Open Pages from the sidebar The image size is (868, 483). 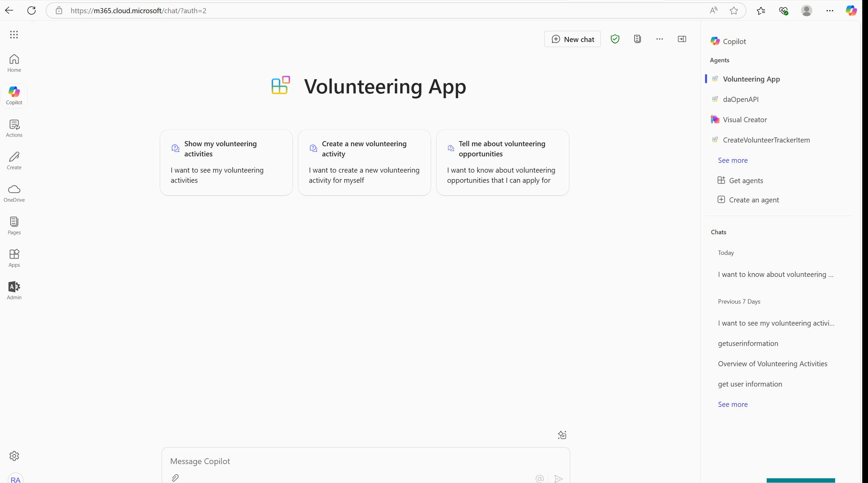(x=14, y=226)
